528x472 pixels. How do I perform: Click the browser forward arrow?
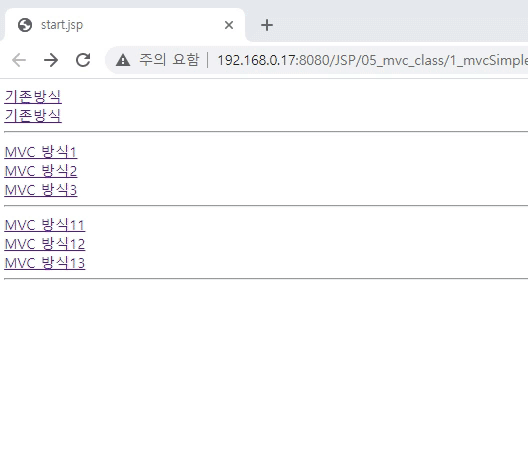51,60
